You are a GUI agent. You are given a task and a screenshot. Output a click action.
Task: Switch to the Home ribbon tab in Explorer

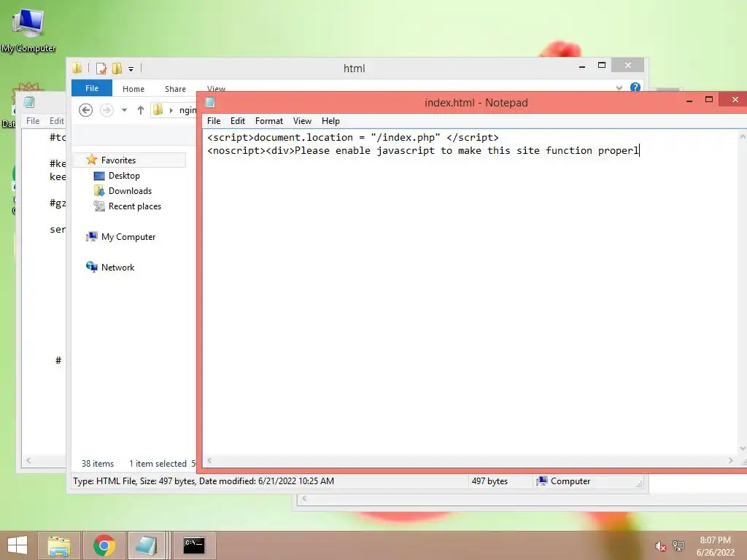click(x=133, y=89)
